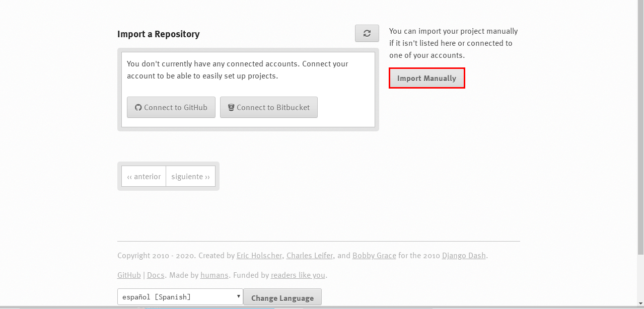Click the GitHub icon on the connect button
Image resolution: width=644 pixels, height=309 pixels.
(x=138, y=107)
